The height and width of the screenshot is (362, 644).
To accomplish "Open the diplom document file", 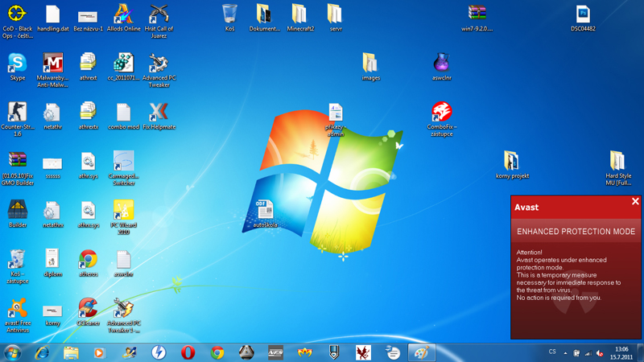I will (52, 259).
